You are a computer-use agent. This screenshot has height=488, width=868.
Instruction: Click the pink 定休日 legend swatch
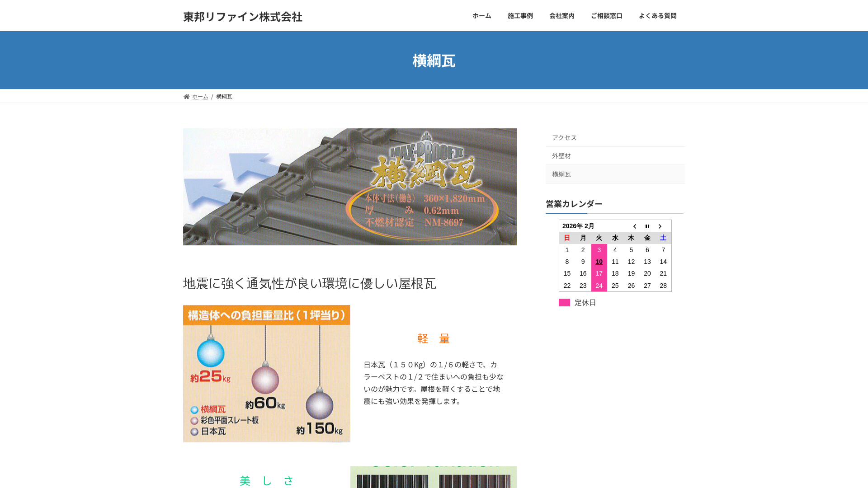[564, 302]
